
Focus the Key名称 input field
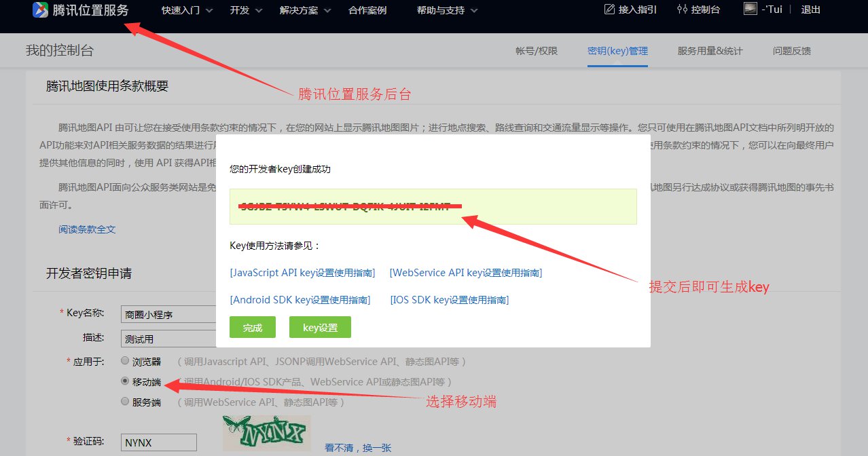tap(168, 314)
